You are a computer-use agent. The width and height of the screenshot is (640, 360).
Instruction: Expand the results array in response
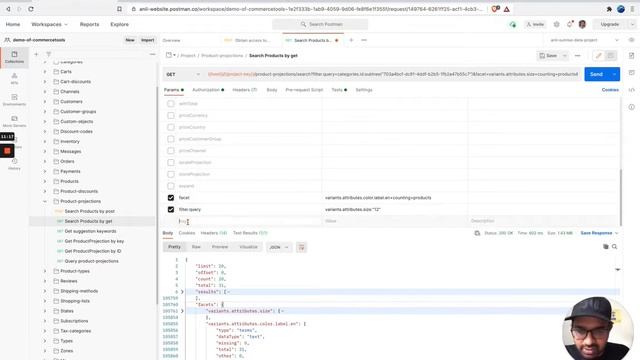click(x=182, y=292)
